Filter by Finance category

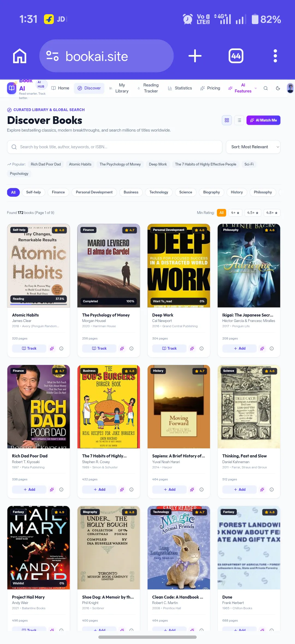click(58, 192)
